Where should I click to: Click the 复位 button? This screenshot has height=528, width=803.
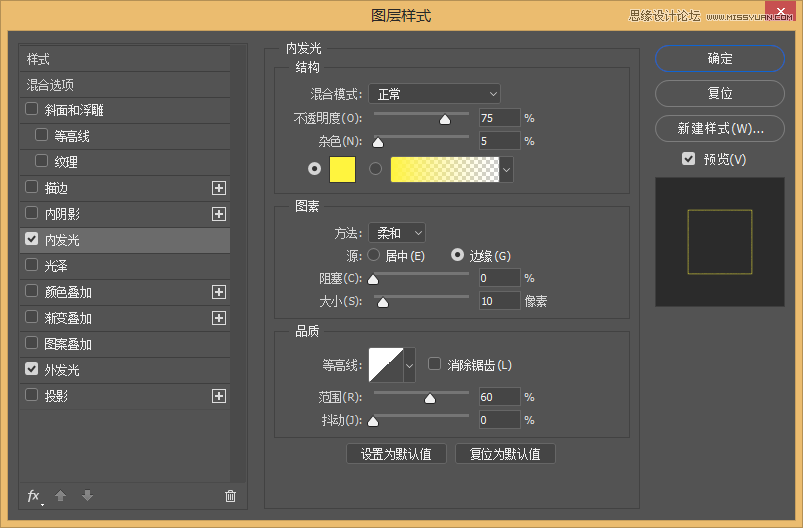(x=720, y=93)
